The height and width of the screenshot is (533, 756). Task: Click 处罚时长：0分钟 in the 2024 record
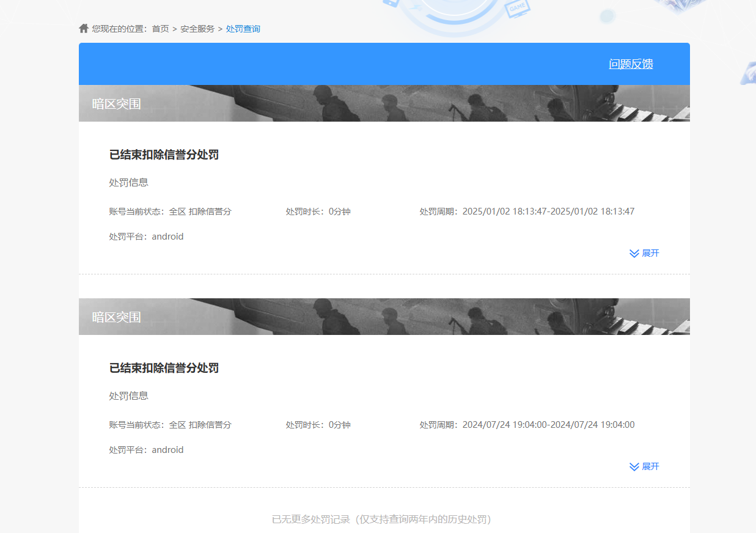pyautogui.click(x=318, y=425)
